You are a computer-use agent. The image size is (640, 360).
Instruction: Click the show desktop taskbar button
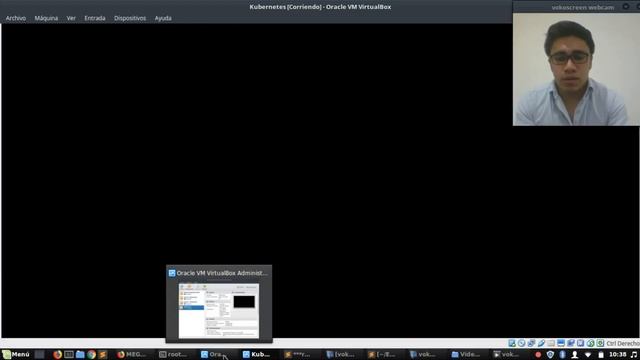tap(39, 354)
